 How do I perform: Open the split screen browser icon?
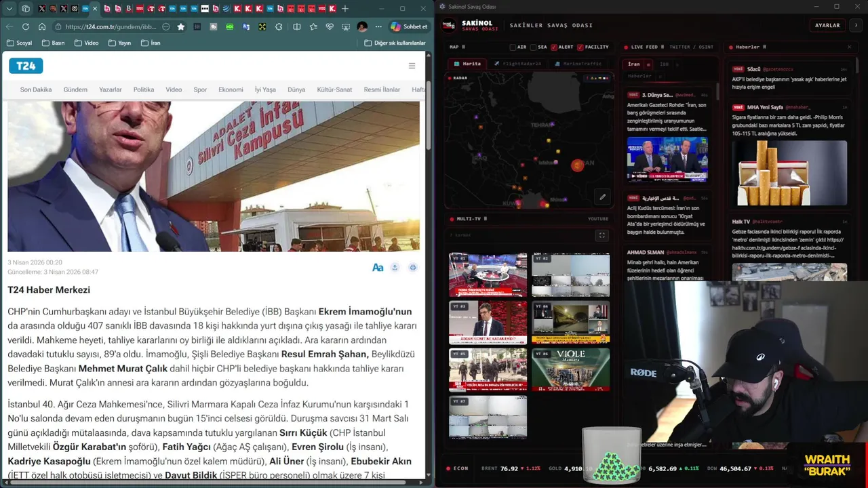(x=297, y=26)
